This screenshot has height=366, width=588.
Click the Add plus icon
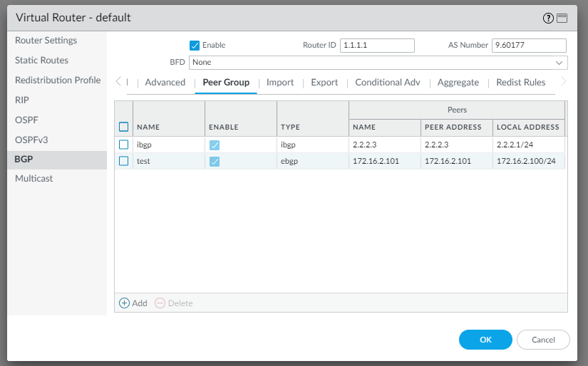(124, 303)
